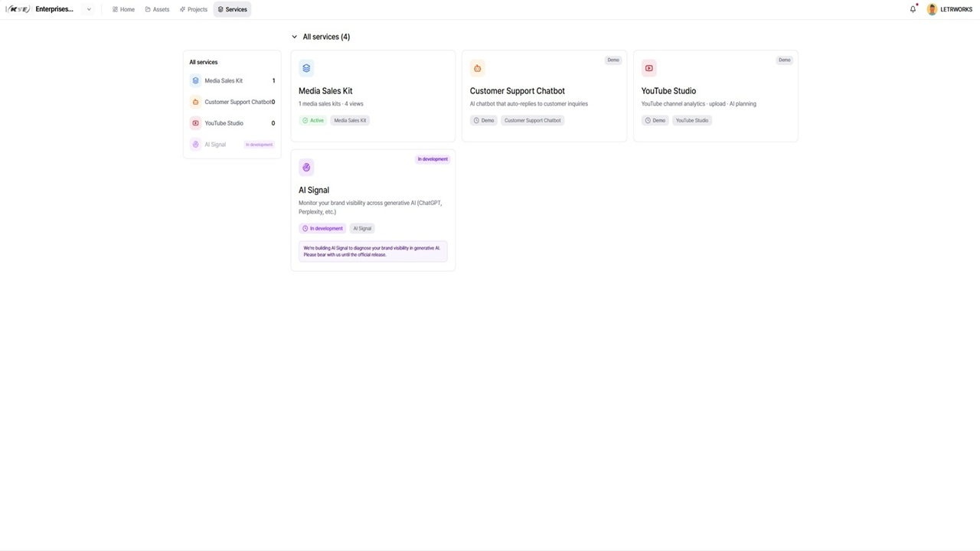Viewport: 980px width, 551px height.
Task: Click the Media Sales Kit sidebar icon
Action: tap(196, 80)
